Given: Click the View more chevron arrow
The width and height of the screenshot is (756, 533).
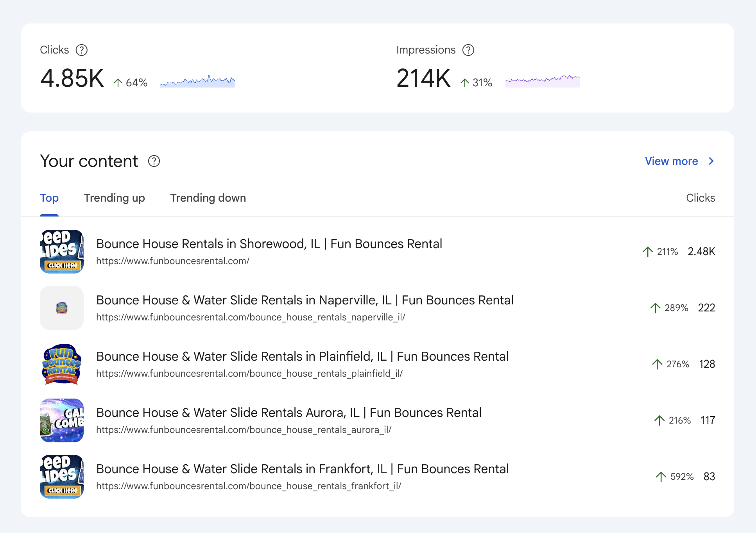Looking at the screenshot, I should click(x=711, y=161).
